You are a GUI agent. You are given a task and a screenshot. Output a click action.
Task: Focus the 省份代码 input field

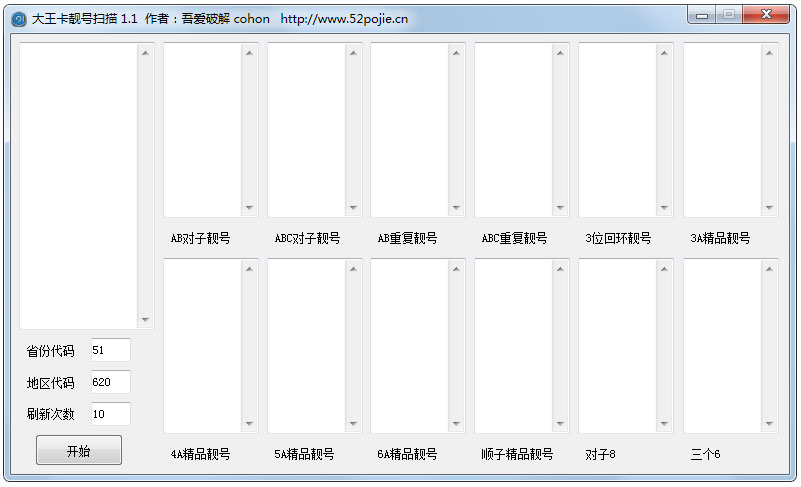pyautogui.click(x=110, y=351)
